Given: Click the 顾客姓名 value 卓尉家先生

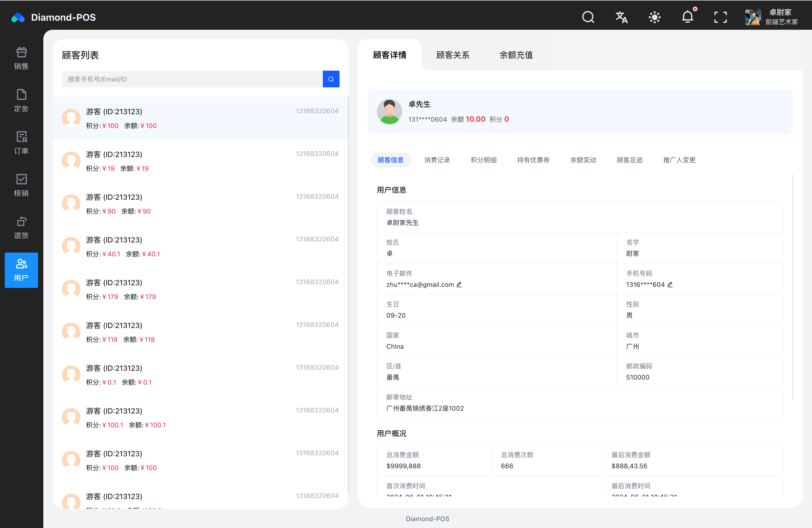Looking at the screenshot, I should pos(402,223).
